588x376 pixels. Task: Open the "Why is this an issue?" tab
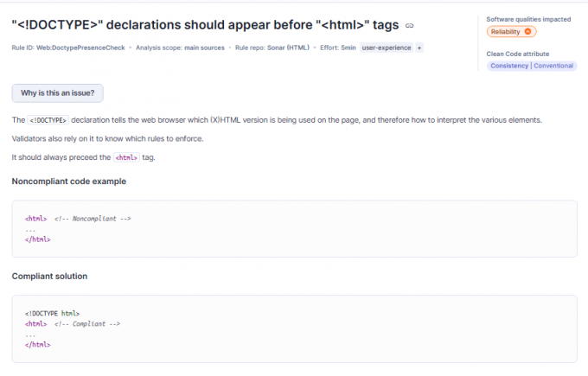(57, 92)
